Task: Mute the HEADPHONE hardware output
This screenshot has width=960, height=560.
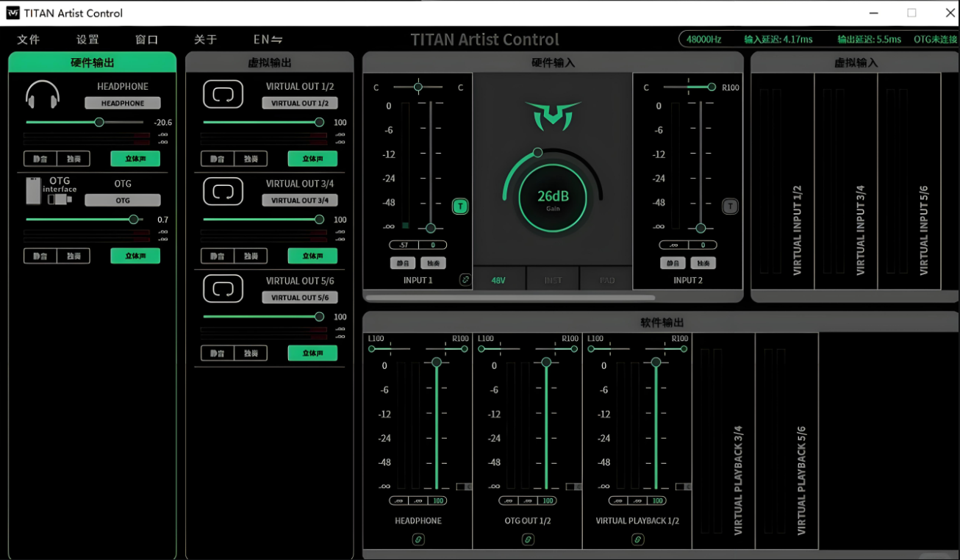Action: (40, 159)
